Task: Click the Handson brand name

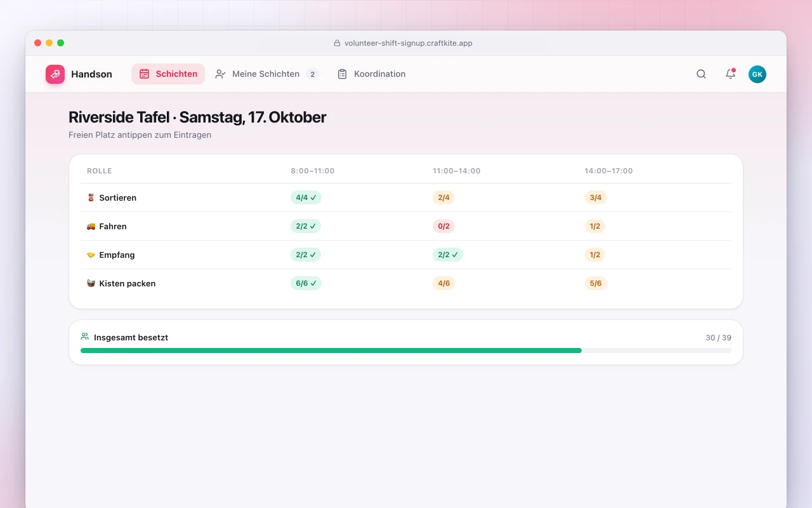Action: click(91, 74)
